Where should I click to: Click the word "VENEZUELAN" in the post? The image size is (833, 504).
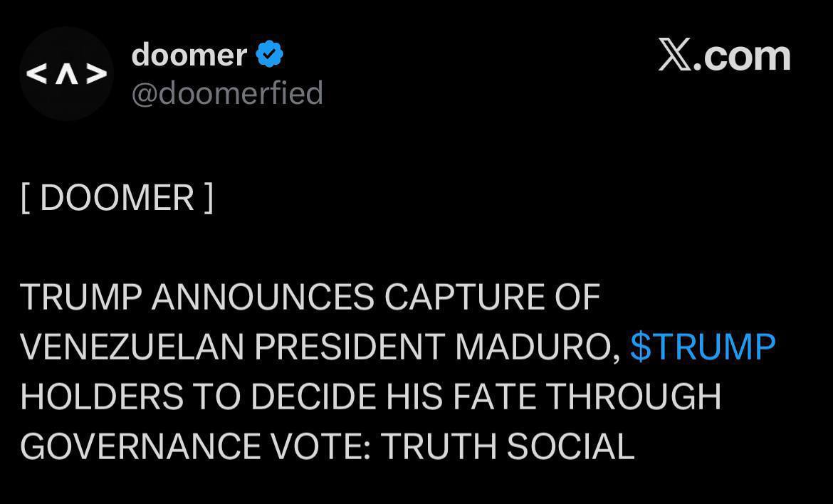(132, 347)
